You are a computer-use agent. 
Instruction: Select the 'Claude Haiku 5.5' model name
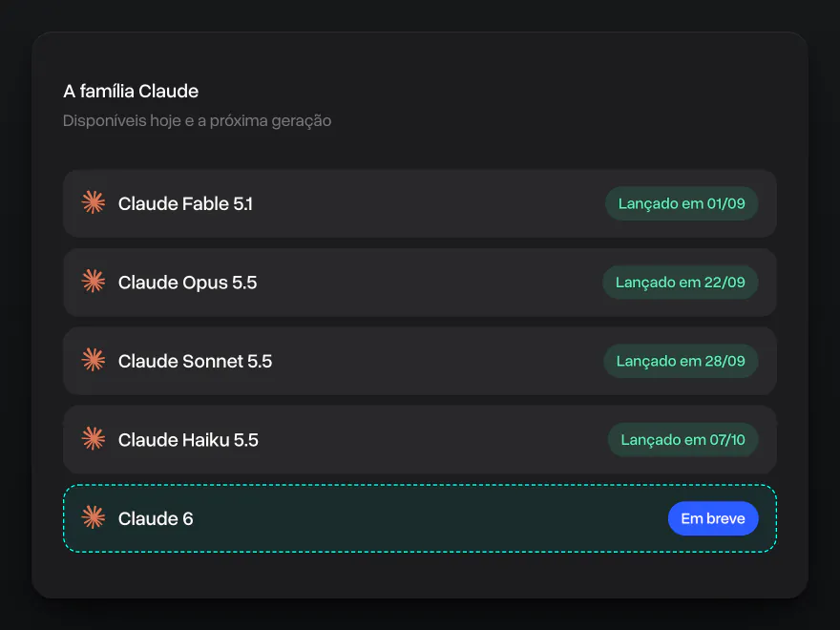tap(188, 440)
